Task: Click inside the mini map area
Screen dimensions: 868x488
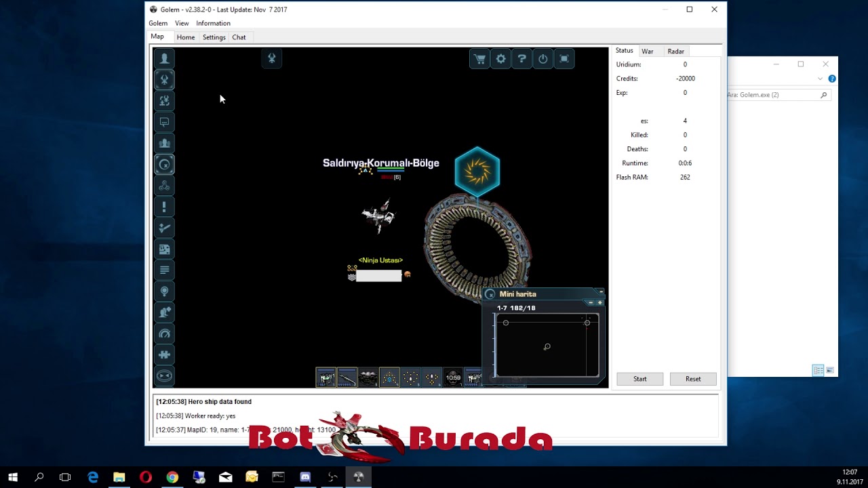Action: pyautogui.click(x=547, y=346)
